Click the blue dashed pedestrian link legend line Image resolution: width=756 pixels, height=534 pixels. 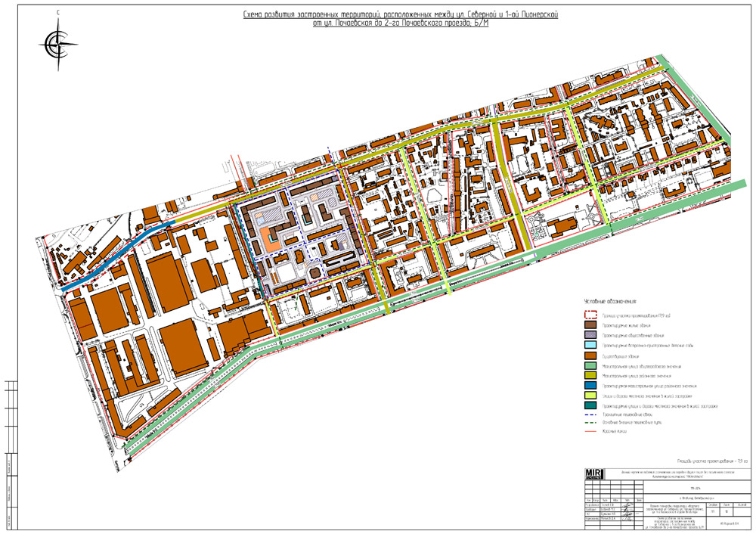point(592,414)
